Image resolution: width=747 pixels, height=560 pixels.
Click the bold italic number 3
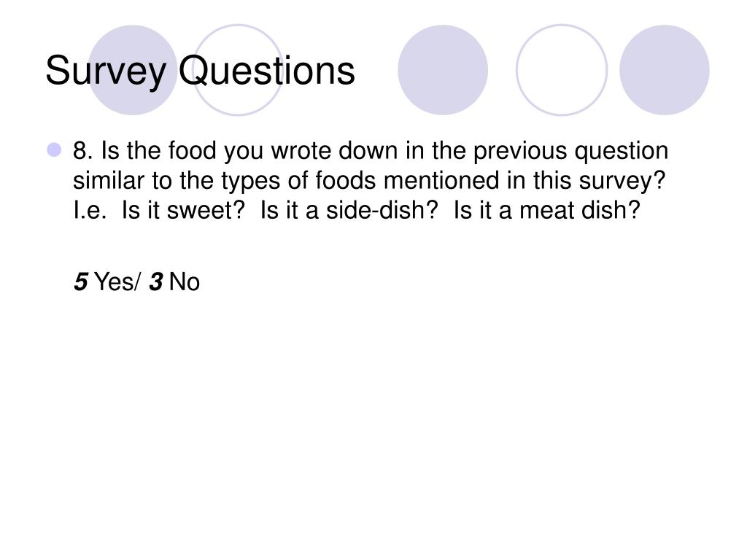pos(156,281)
